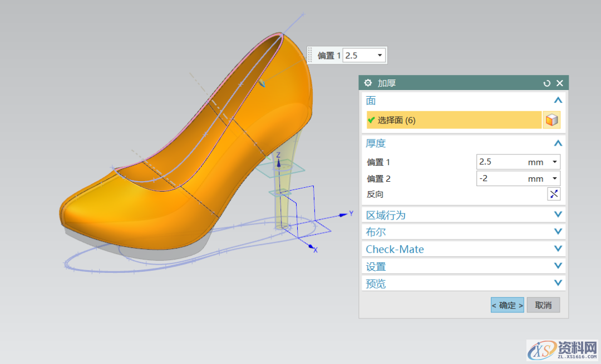Expand the Settings (设置) section
The height and width of the screenshot is (364, 601).
tap(558, 266)
